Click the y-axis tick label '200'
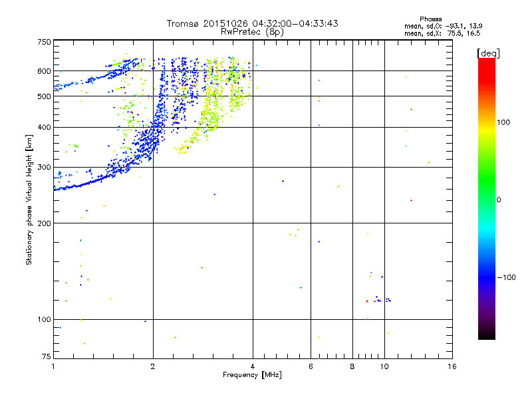This screenshot has width=532, height=399. tap(44, 223)
